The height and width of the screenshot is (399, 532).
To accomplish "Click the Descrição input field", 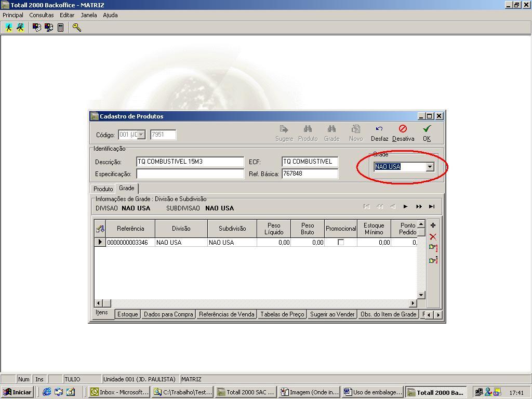I will pos(190,162).
